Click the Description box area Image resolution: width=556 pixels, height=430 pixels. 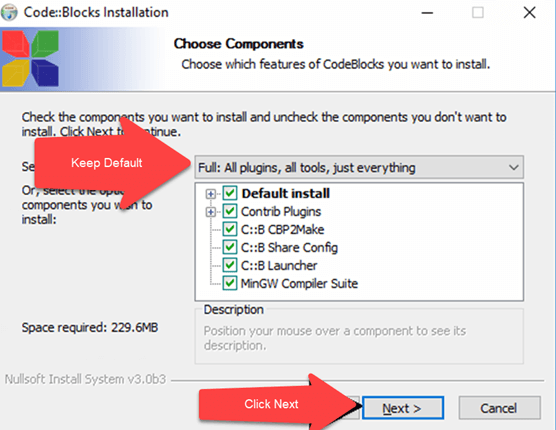pos(359,336)
